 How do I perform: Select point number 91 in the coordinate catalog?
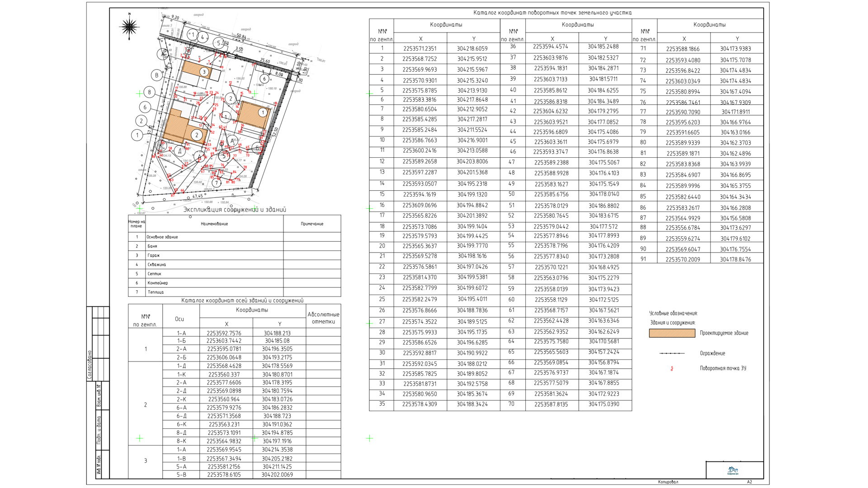tap(643, 259)
